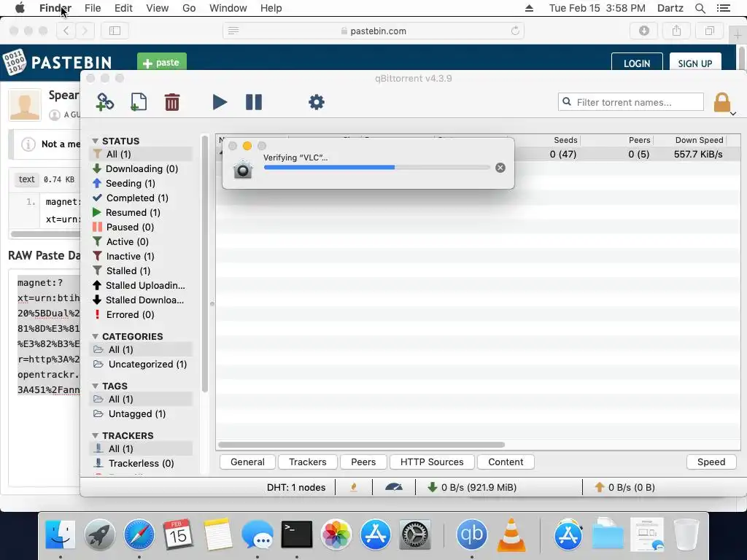Open the Window menu in menu bar
This screenshot has height=560, width=747.
click(228, 8)
